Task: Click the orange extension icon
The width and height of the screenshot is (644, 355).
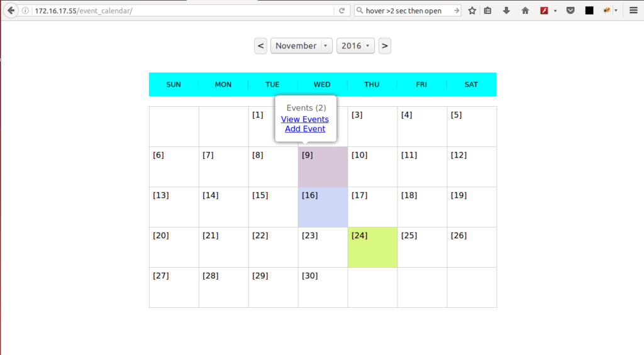Action: click(x=607, y=11)
